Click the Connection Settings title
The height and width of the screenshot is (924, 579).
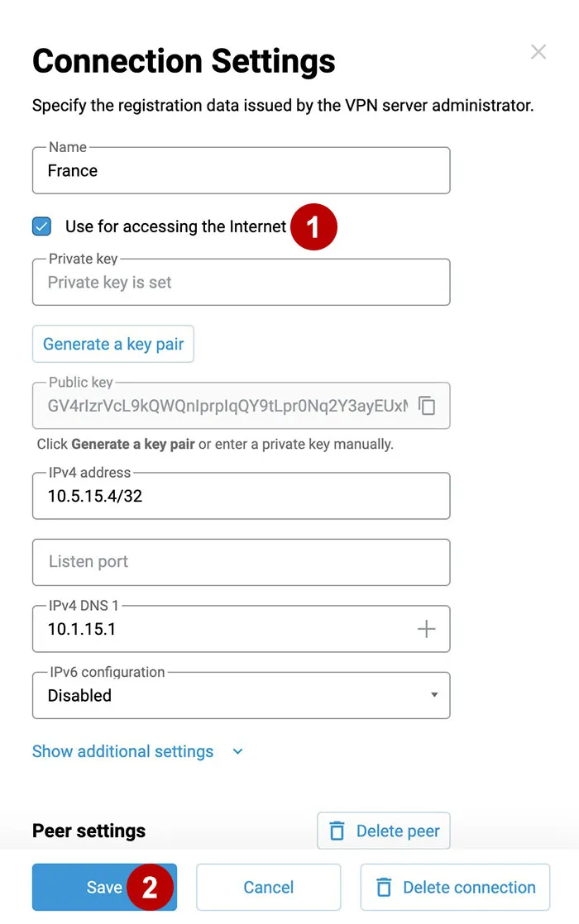tap(184, 60)
